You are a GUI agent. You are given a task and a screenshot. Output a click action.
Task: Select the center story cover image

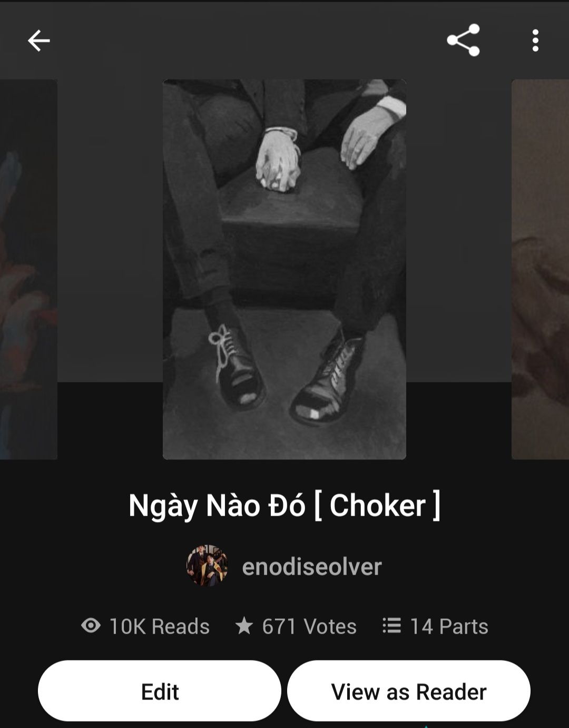pyautogui.click(x=284, y=269)
